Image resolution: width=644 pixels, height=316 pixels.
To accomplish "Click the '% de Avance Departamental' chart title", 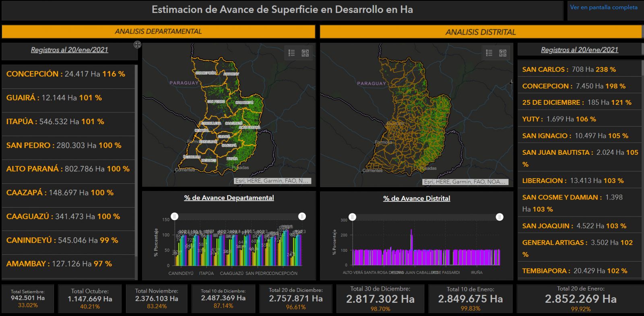I will [x=229, y=198].
